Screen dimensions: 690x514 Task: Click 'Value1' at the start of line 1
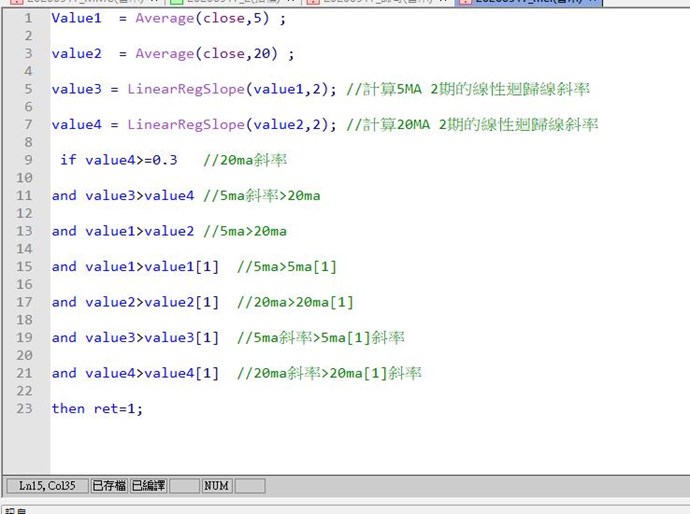click(x=77, y=18)
